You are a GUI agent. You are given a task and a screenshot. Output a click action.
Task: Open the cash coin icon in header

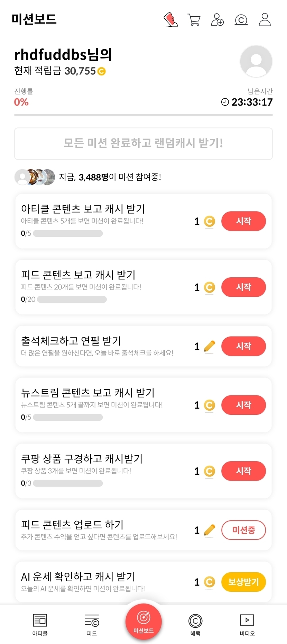point(241,20)
